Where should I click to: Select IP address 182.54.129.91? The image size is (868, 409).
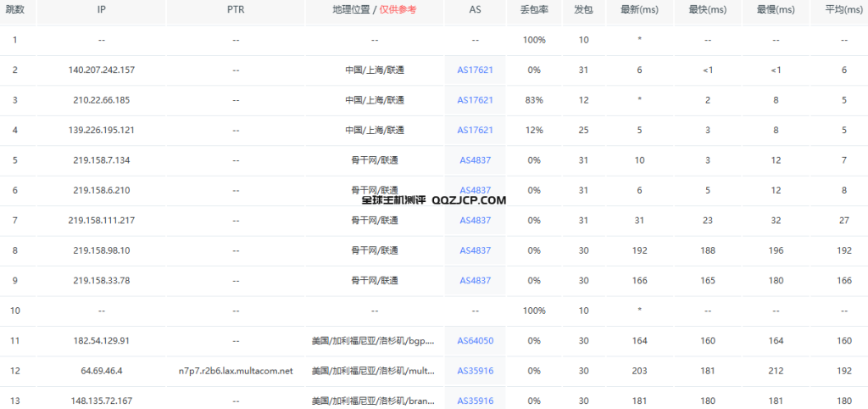[x=102, y=340]
